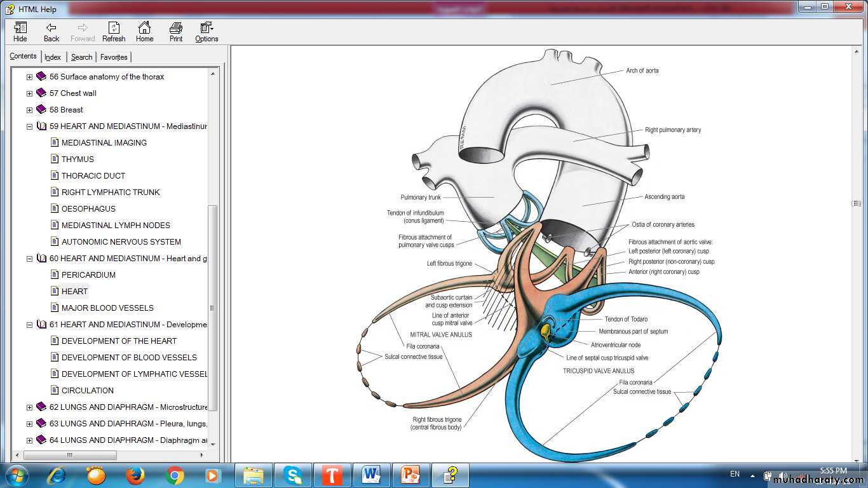Open the PowerPoint taskbar icon
Viewport: 868px width, 488px height.
point(410,475)
